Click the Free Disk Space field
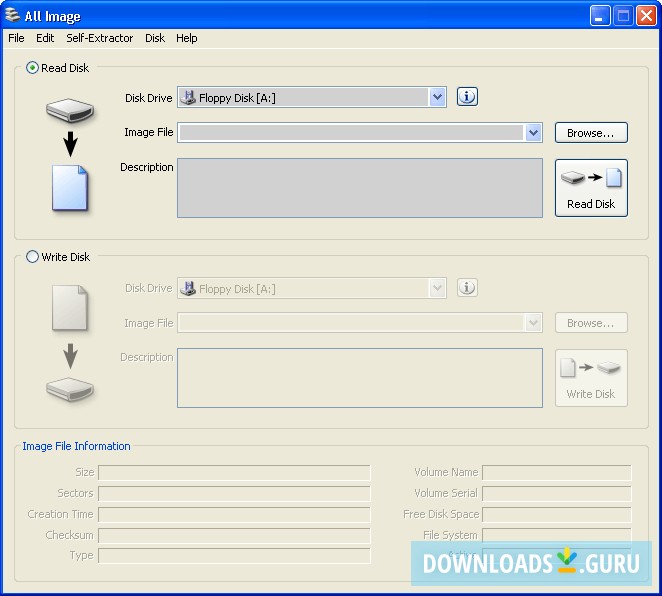Screen dimensions: 662x596 557,515
